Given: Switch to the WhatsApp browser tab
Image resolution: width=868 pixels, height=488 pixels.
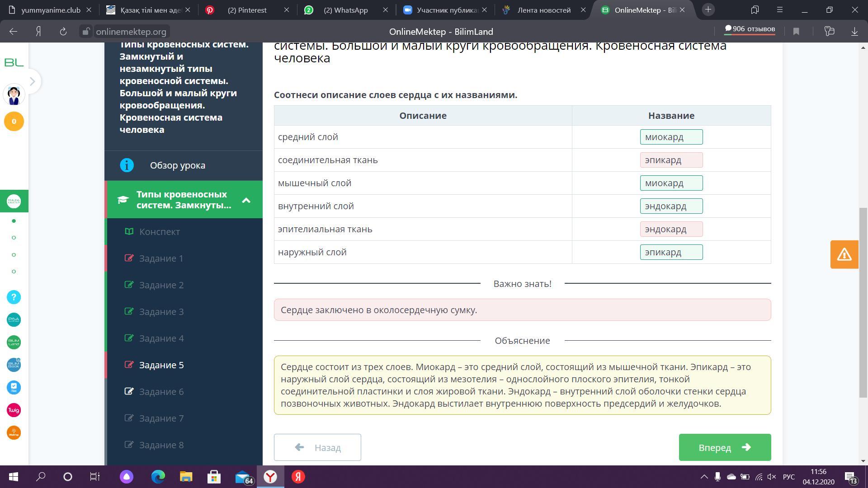Looking at the screenshot, I should 346,10.
